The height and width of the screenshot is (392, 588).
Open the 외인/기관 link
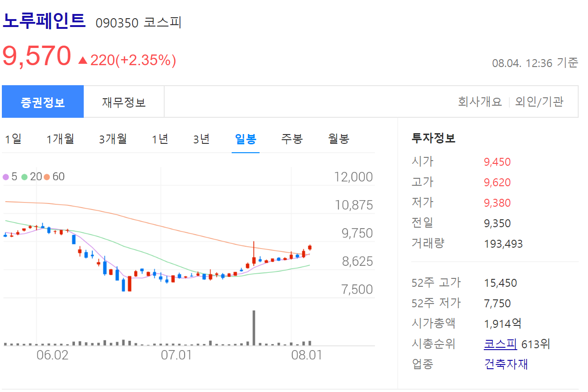coord(539,102)
